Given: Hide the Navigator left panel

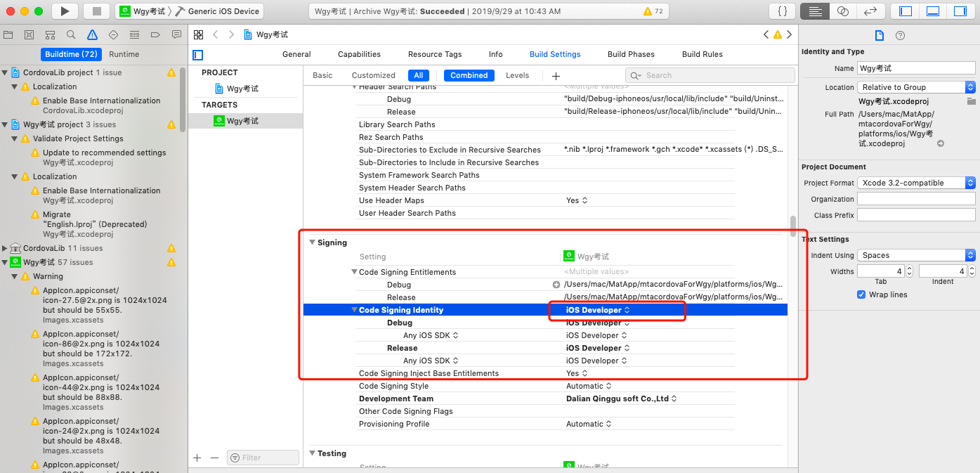Looking at the screenshot, I should coord(906,11).
